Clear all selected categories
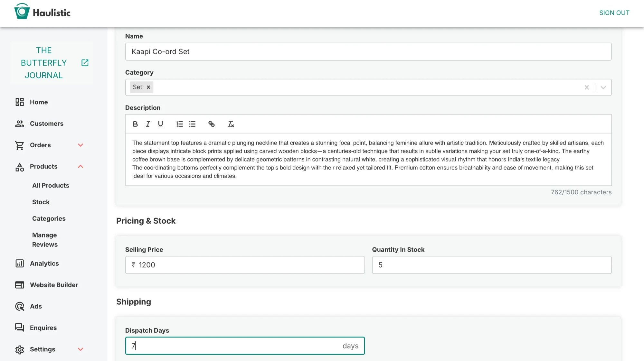Viewport: 644px width, 361px height. [587, 88]
